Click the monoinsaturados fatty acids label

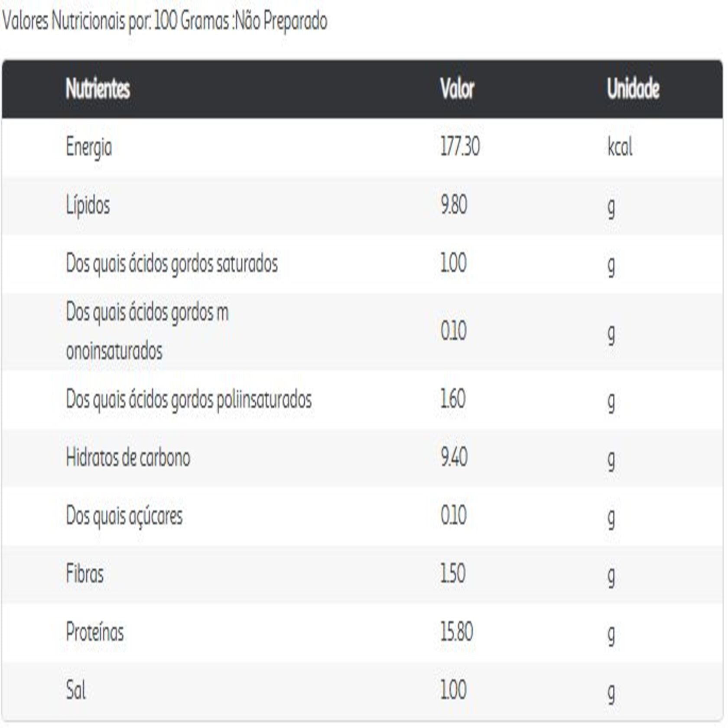(x=147, y=331)
